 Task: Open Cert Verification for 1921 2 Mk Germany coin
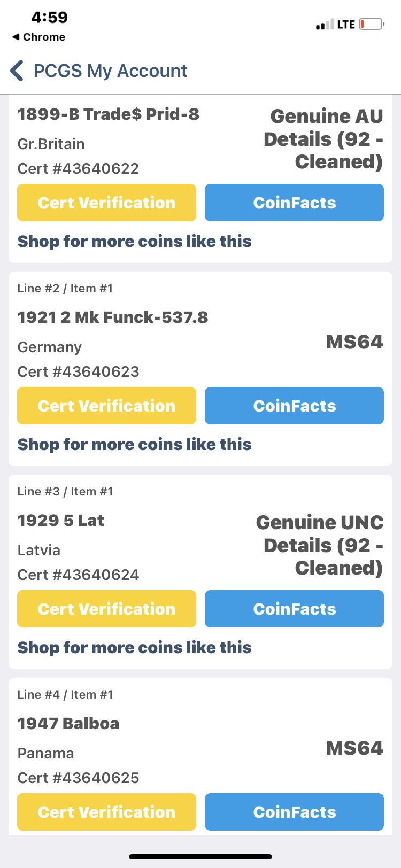106,406
